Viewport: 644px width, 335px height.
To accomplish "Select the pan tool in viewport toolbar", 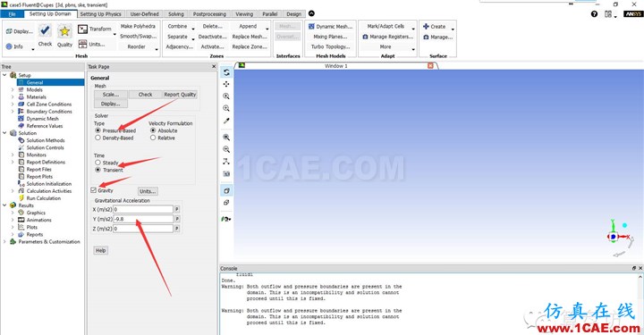I will pyautogui.click(x=226, y=84).
